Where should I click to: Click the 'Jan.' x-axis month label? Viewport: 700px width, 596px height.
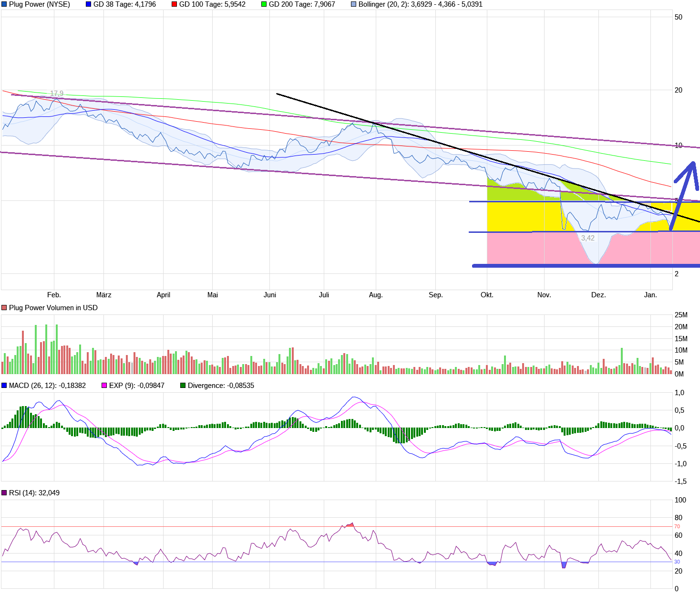650,295
